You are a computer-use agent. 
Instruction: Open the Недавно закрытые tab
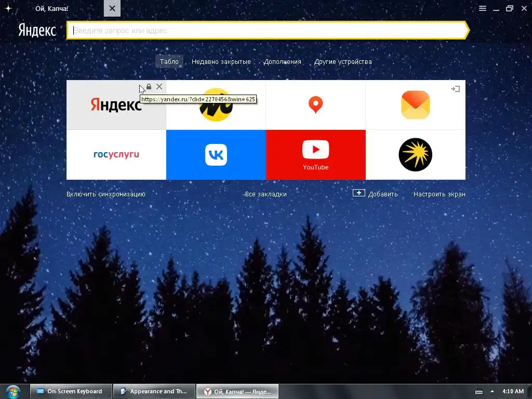[x=221, y=61]
